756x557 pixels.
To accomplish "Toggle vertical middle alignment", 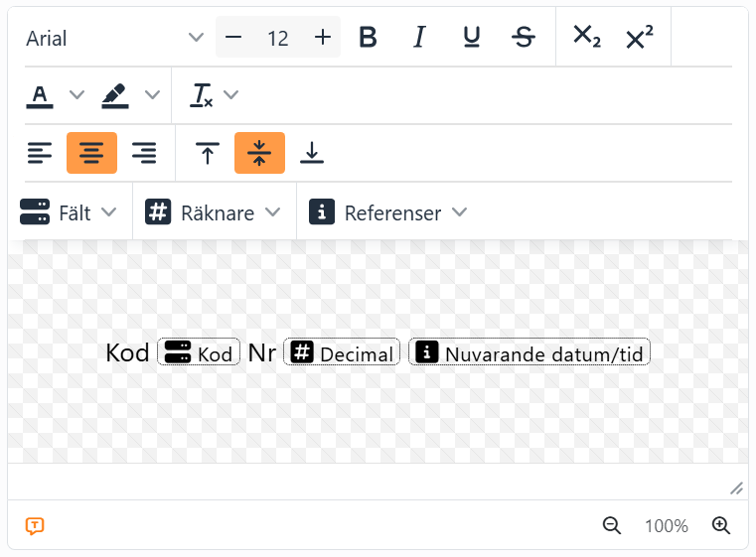I will (x=259, y=153).
